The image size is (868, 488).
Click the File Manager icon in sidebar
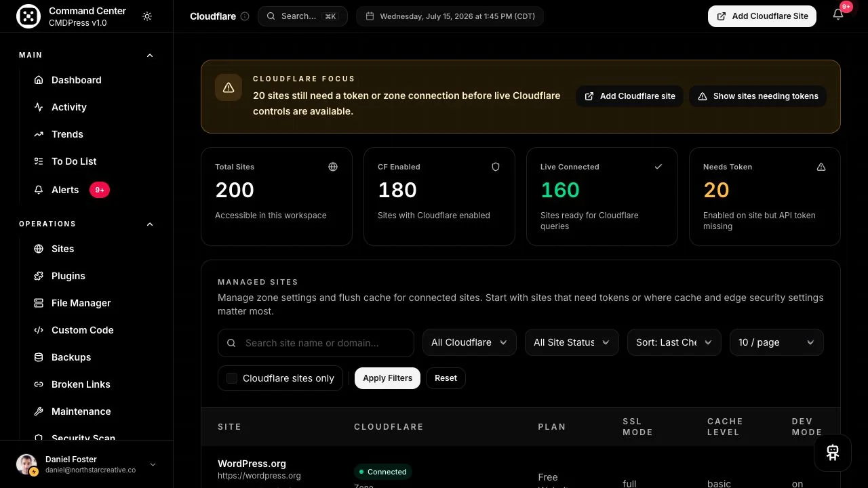[39, 303]
